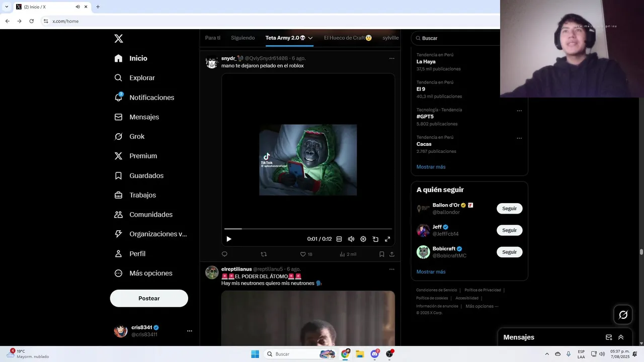Reload the browser page
The image size is (644, 362).
click(31, 21)
